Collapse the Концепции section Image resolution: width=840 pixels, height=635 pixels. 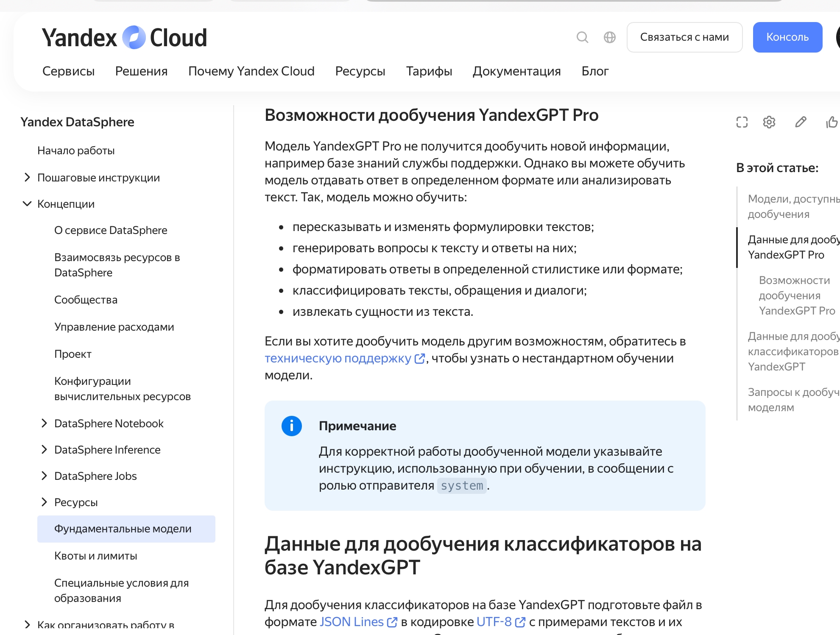click(x=27, y=203)
